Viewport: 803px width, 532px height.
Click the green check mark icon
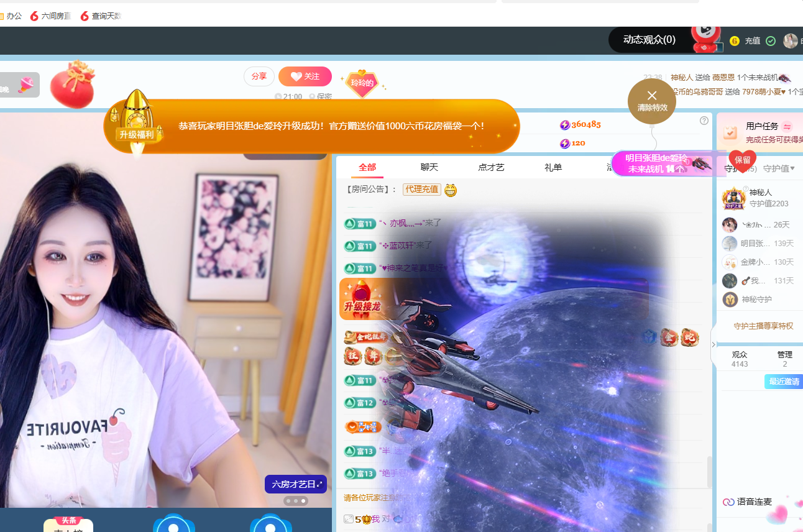click(x=771, y=41)
